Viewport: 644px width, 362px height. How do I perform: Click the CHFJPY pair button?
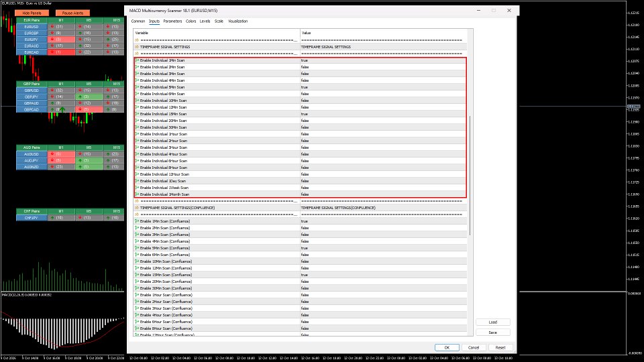coord(32,218)
